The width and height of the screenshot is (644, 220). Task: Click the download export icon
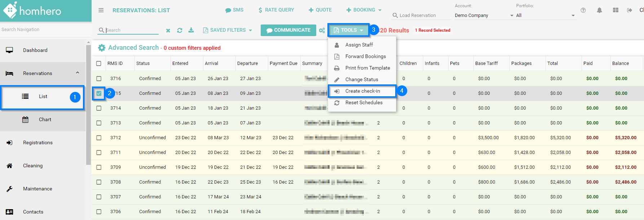(x=191, y=30)
